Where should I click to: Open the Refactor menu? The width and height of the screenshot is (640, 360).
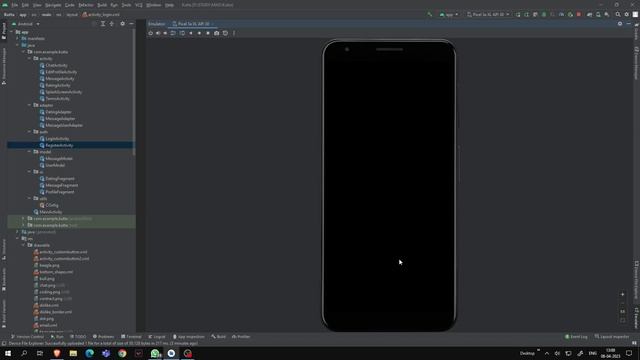pos(86,5)
